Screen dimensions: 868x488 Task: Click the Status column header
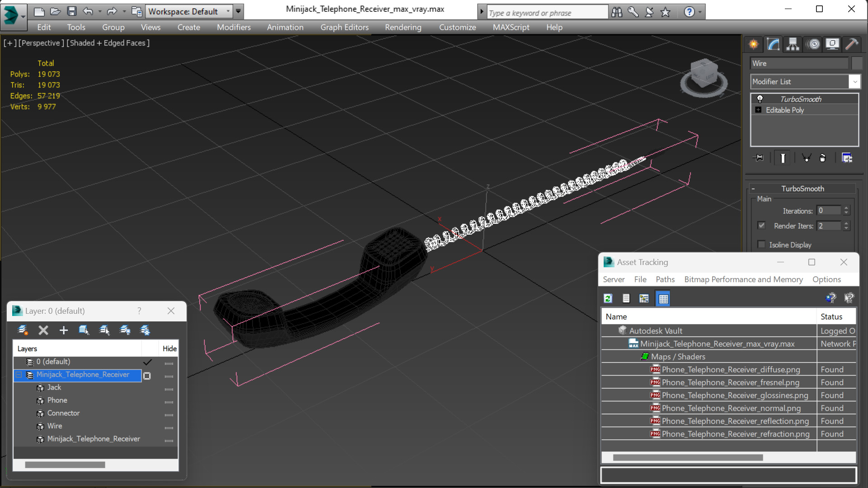836,316
